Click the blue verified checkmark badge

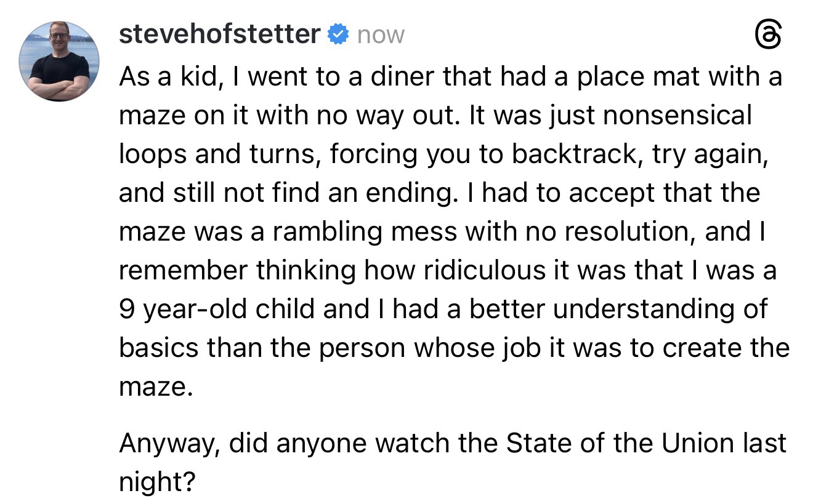click(336, 35)
